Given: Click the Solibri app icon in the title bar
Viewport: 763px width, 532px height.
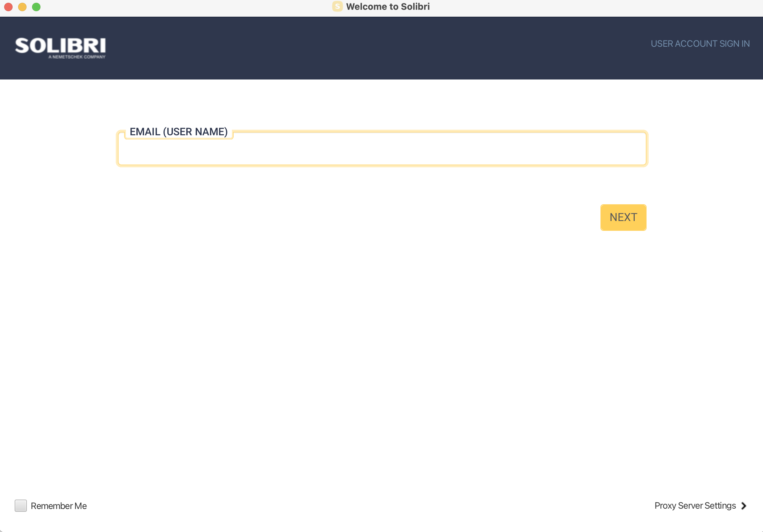Looking at the screenshot, I should [337, 6].
